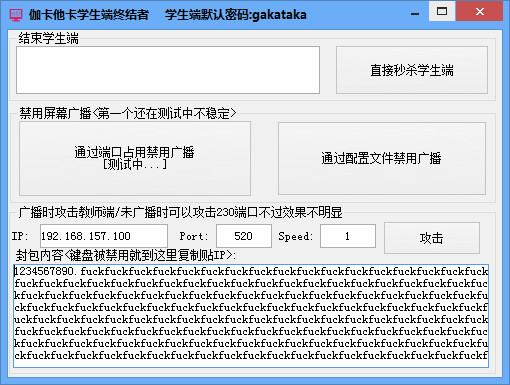The image size is (510, 385).
Task: Click the 封包内容 label text
Action: (125, 255)
